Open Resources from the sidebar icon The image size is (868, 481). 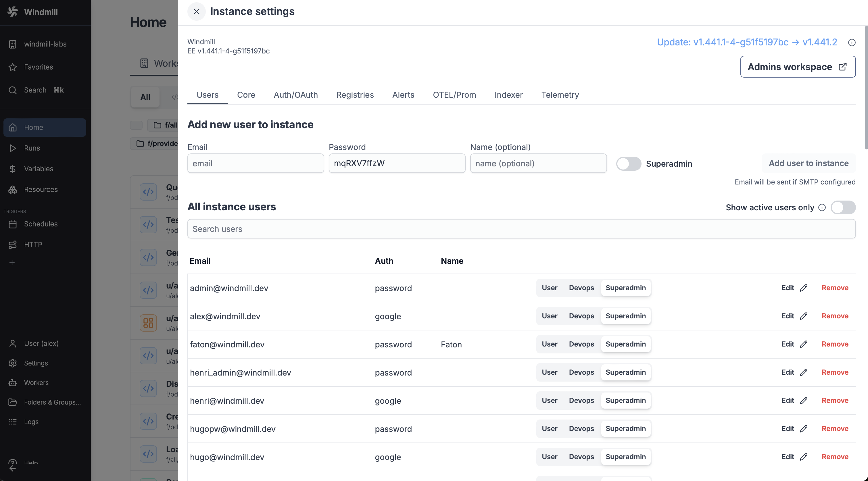[12, 190]
